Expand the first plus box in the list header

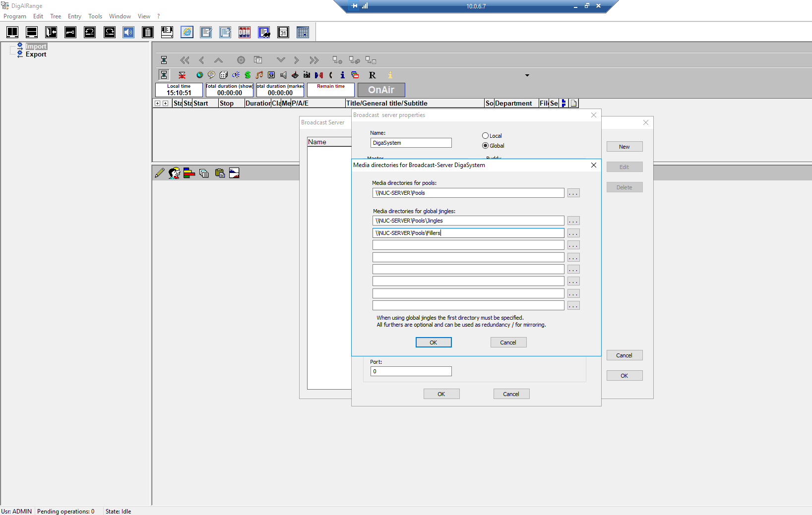157,104
